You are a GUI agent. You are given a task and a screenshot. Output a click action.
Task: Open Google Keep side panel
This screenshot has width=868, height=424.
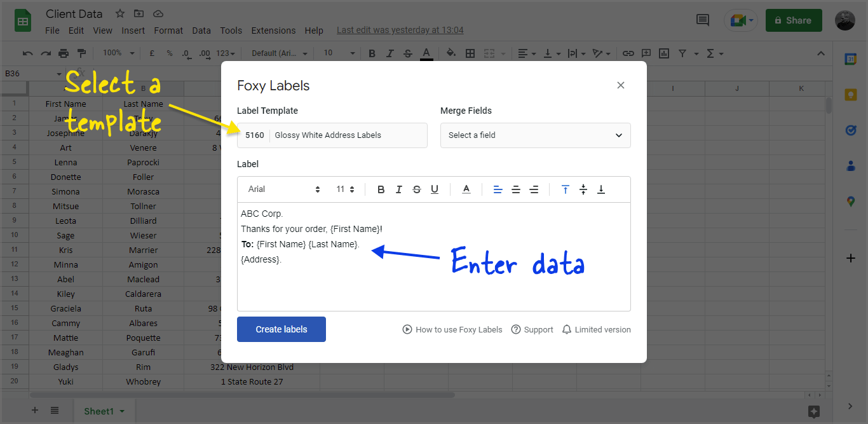[x=850, y=95]
